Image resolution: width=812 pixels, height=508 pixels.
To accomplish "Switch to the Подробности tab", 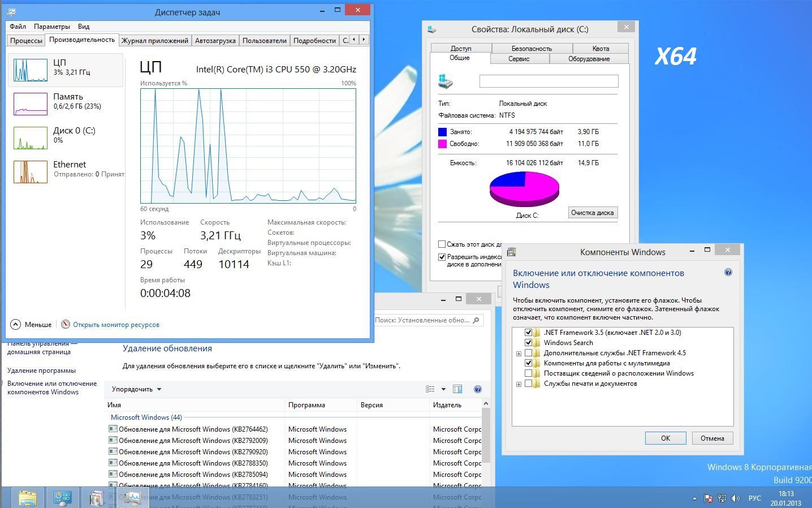I will [314, 40].
